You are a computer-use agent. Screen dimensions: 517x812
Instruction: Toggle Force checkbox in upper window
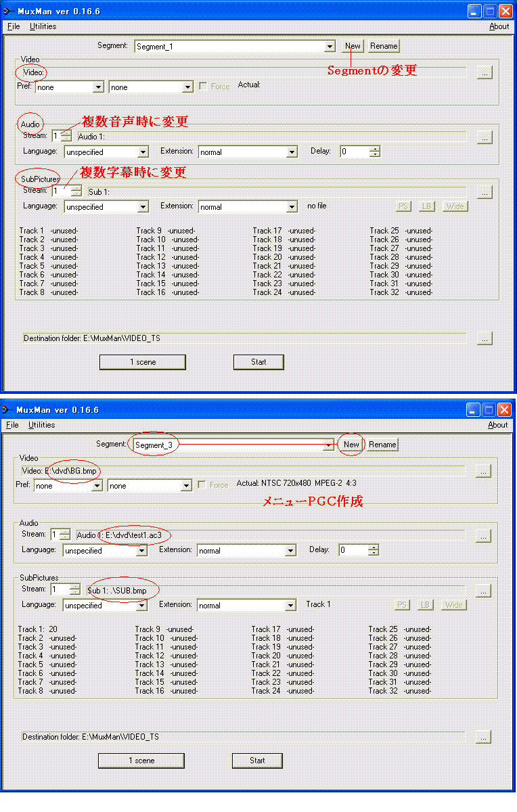pos(203,87)
